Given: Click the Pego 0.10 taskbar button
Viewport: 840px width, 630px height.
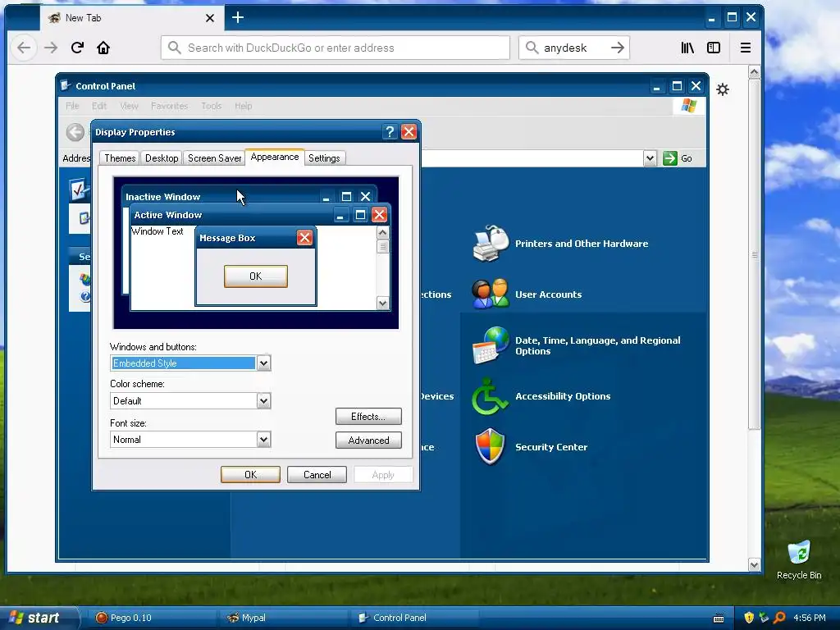Looking at the screenshot, I should [152, 618].
